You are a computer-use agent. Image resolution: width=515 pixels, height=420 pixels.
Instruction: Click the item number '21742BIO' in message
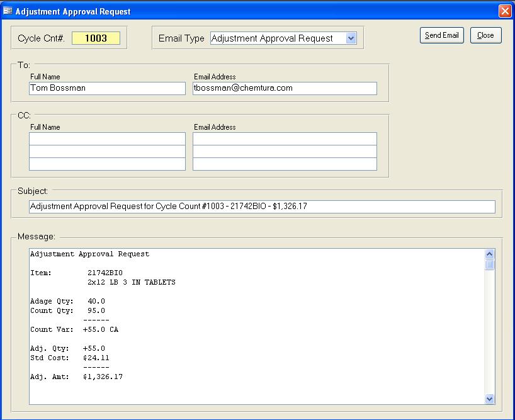[x=105, y=273]
